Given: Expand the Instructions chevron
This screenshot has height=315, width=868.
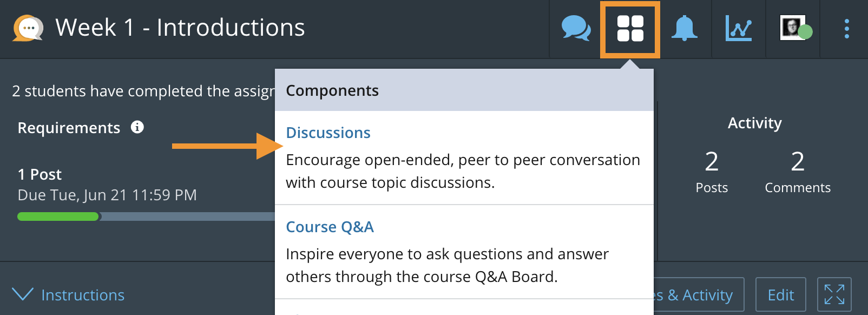Looking at the screenshot, I should pyautogui.click(x=23, y=294).
